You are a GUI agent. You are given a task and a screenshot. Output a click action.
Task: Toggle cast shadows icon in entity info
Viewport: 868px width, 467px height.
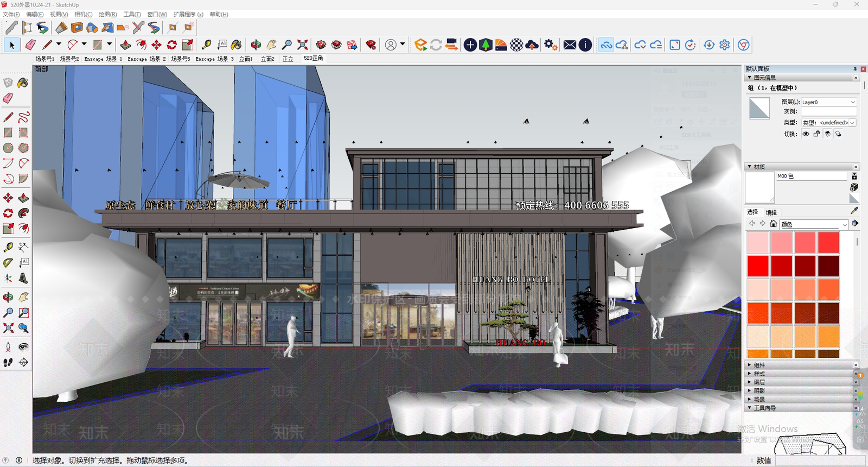[838, 134]
